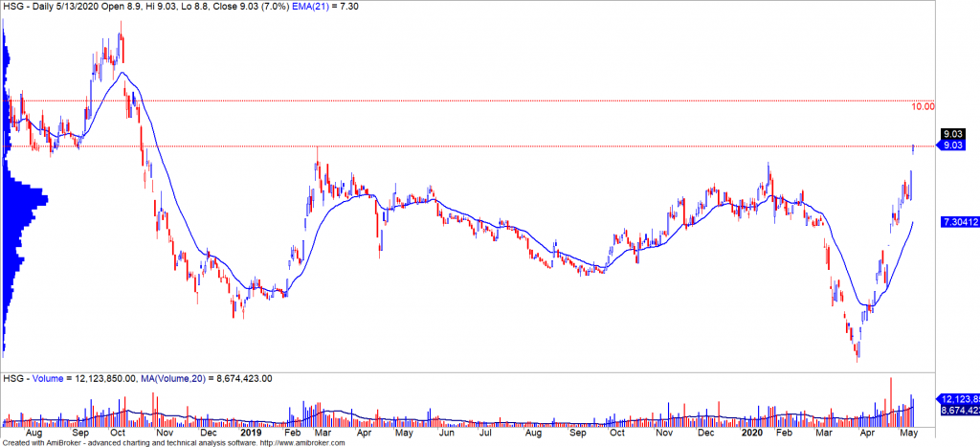Click the tallest red volume bar near Apr 2020
This screenshot has height=447, width=980.
tap(890, 400)
